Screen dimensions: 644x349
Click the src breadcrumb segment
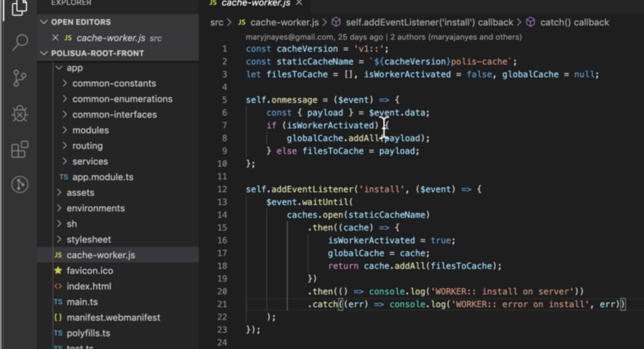(x=216, y=23)
